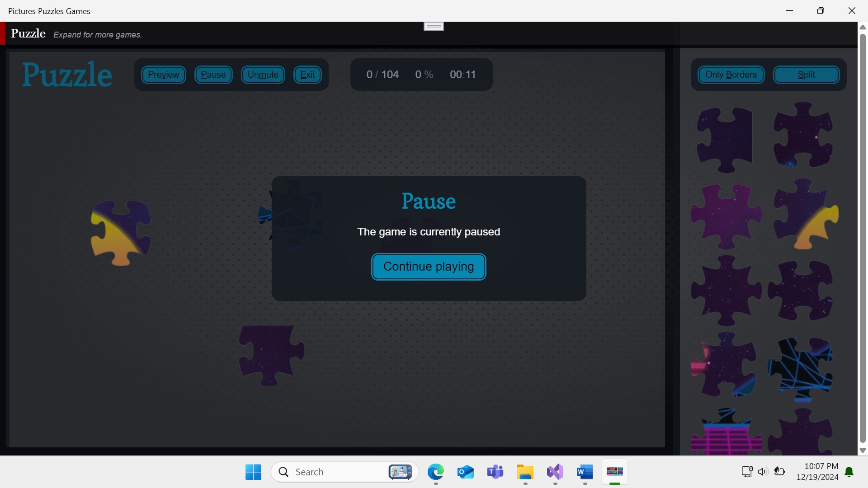Select the blue lines black piece in tray
Screen dimensions: 868x488
click(801, 368)
